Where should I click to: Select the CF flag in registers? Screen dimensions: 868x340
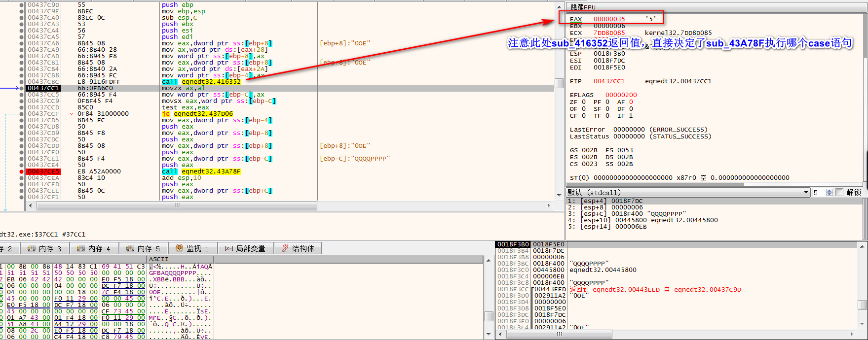[x=578, y=116]
